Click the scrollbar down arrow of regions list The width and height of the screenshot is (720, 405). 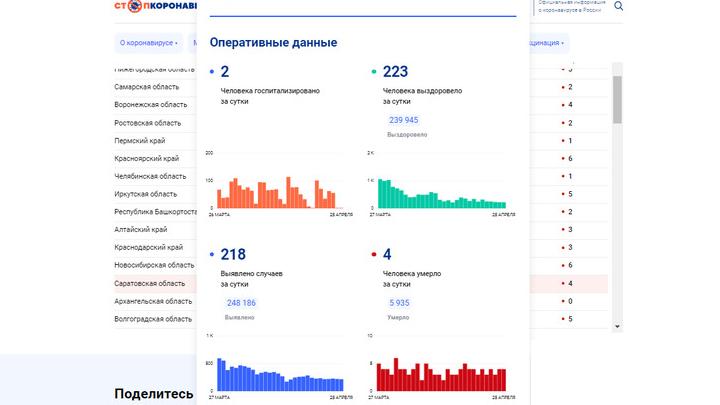pyautogui.click(x=617, y=326)
